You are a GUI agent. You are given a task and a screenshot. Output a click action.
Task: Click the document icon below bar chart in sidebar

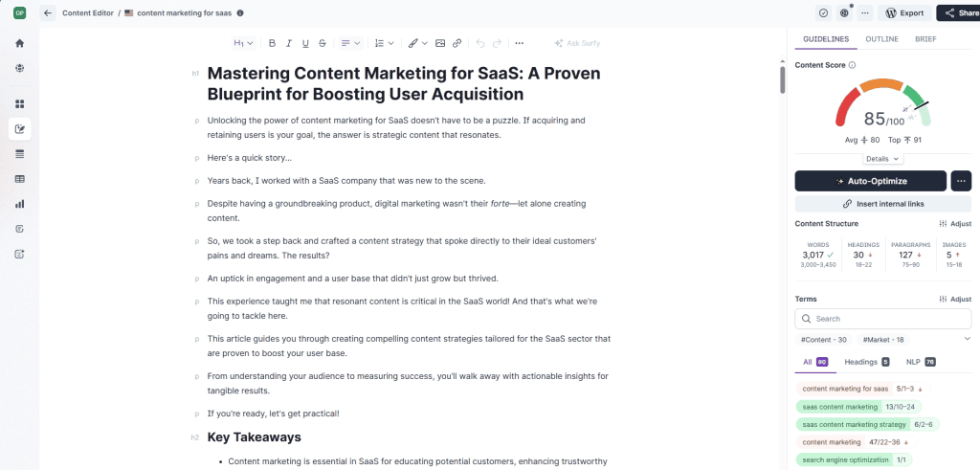click(x=19, y=229)
